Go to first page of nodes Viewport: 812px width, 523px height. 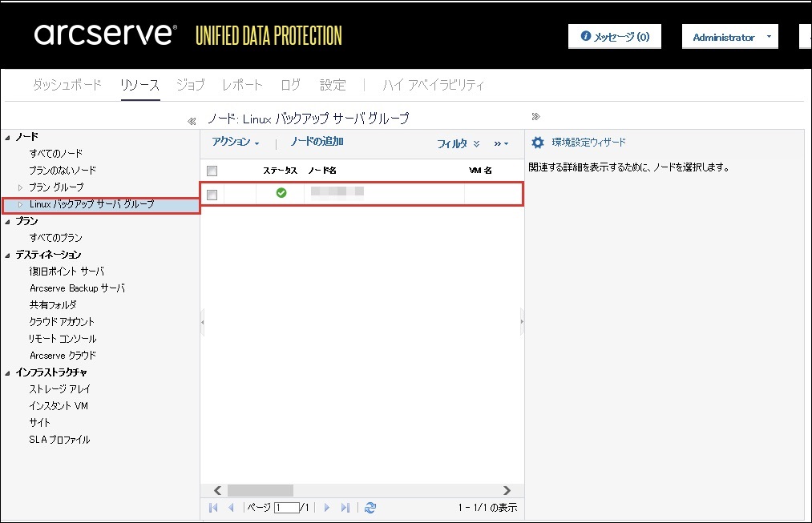tap(213, 508)
